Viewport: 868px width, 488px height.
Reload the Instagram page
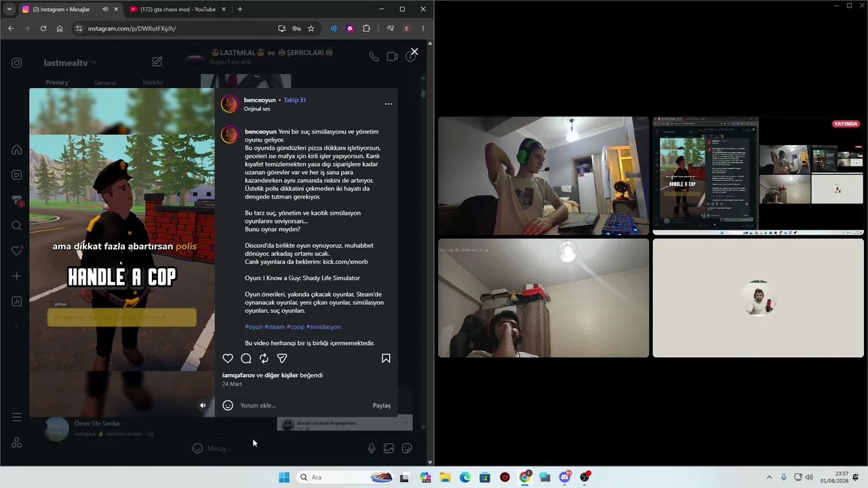coord(43,28)
